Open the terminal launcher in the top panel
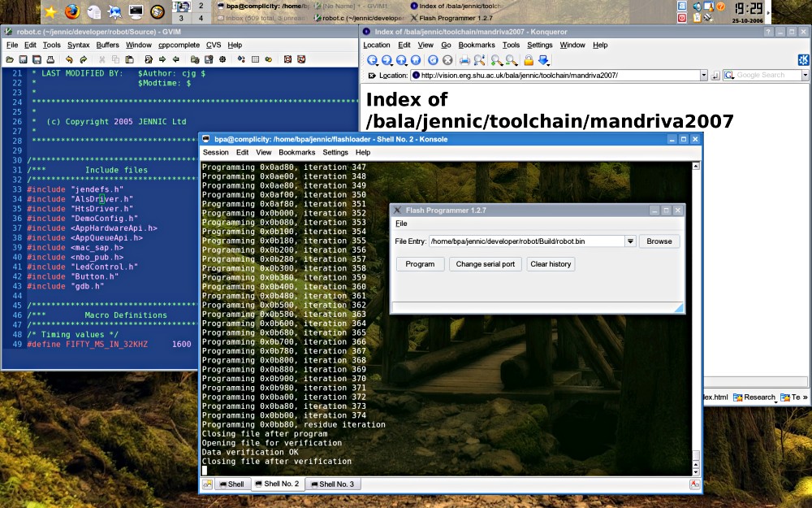812x508 pixels. click(x=136, y=11)
